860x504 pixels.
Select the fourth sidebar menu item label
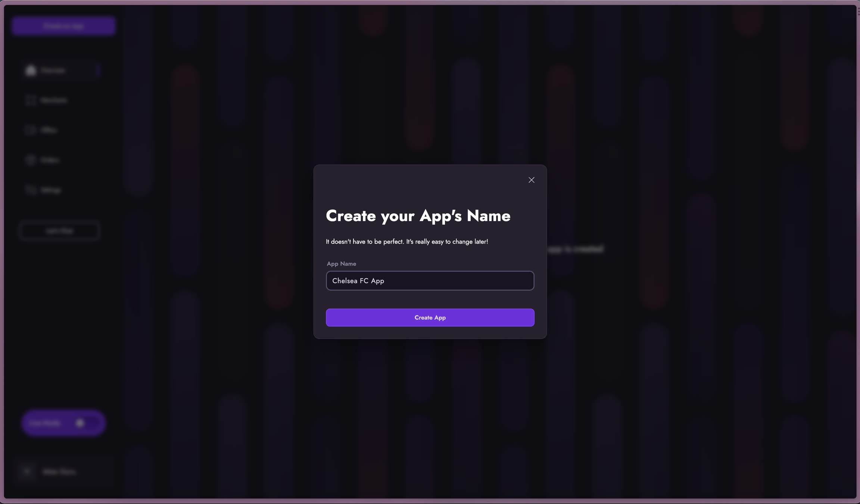[50, 160]
